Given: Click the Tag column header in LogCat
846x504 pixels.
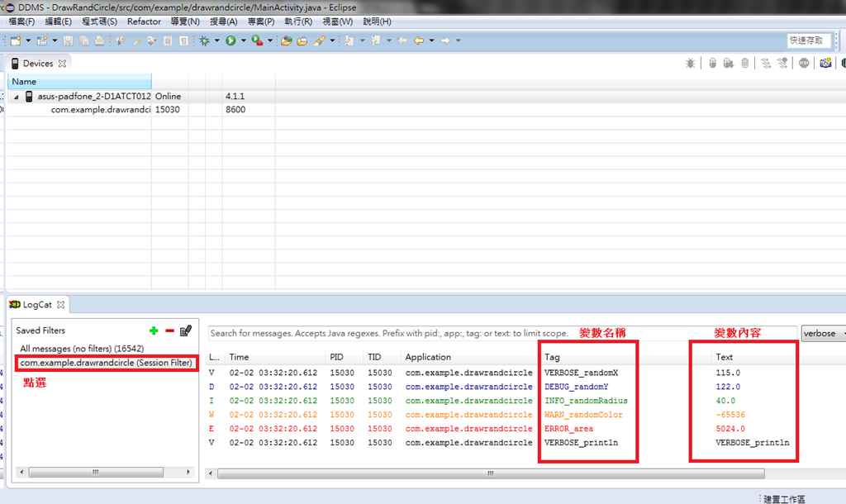Looking at the screenshot, I should coord(551,357).
